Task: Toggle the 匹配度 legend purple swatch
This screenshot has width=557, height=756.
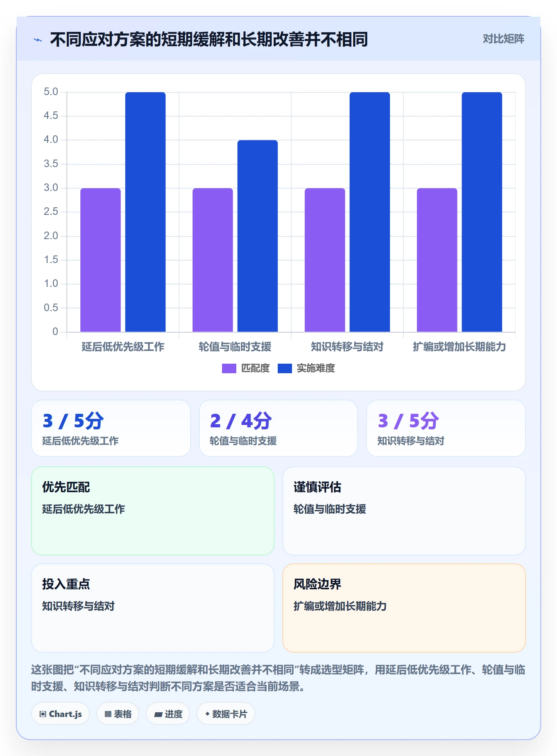Action: tap(229, 368)
